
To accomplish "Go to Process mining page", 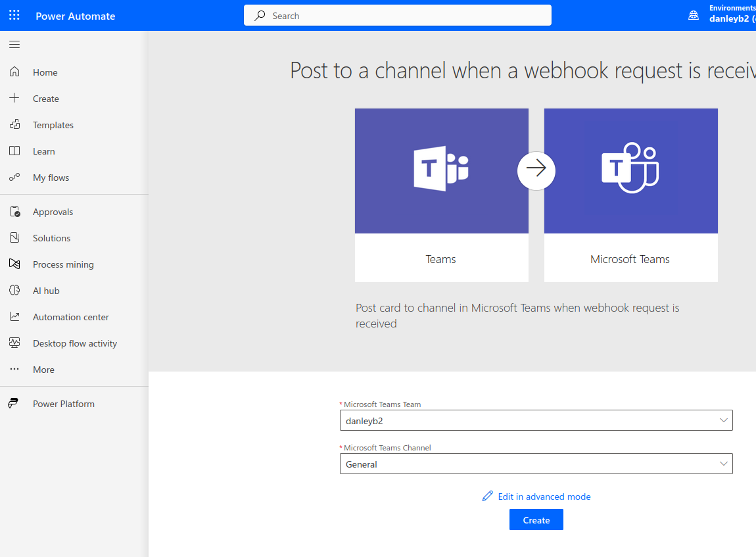I will click(x=63, y=264).
